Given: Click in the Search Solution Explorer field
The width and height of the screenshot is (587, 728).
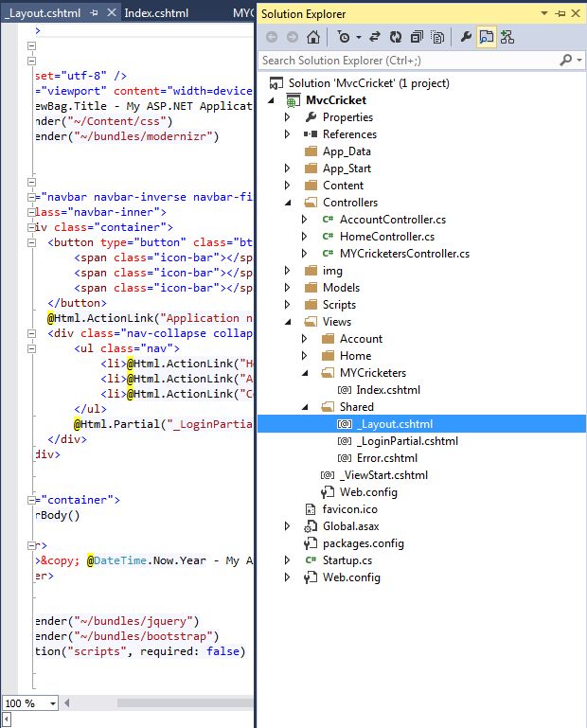Looking at the screenshot, I should click(x=409, y=61).
